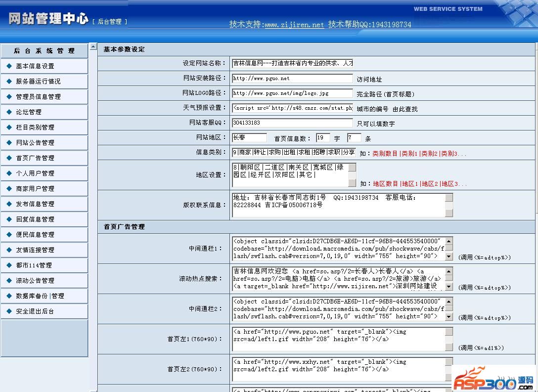This screenshot has width=538, height=392.
Task: Click the 条 count field showing 7
Action: tap(354, 137)
